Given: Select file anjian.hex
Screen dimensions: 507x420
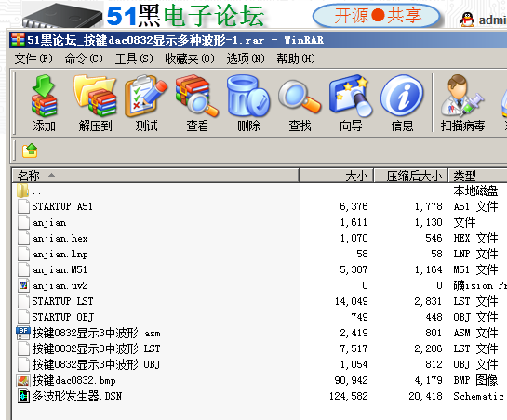Looking at the screenshot, I should (x=60, y=239).
